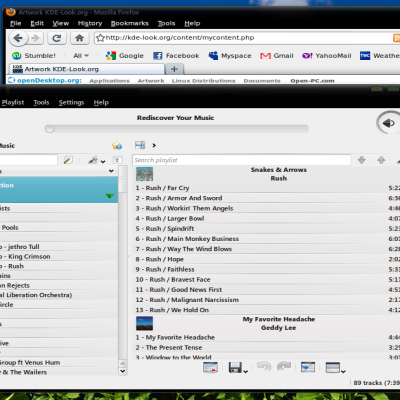Go back in the Firefox window
Screen dimensions: 400x400
coord(18,38)
